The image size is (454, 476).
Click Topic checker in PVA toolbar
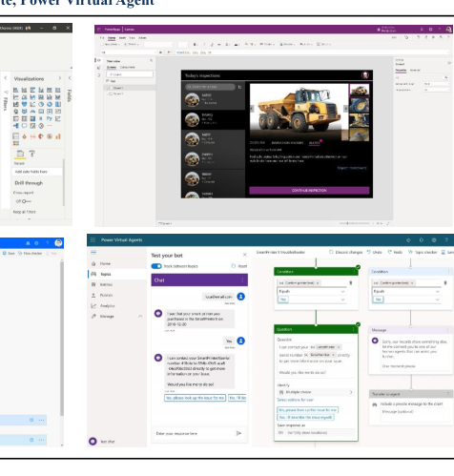click(423, 252)
